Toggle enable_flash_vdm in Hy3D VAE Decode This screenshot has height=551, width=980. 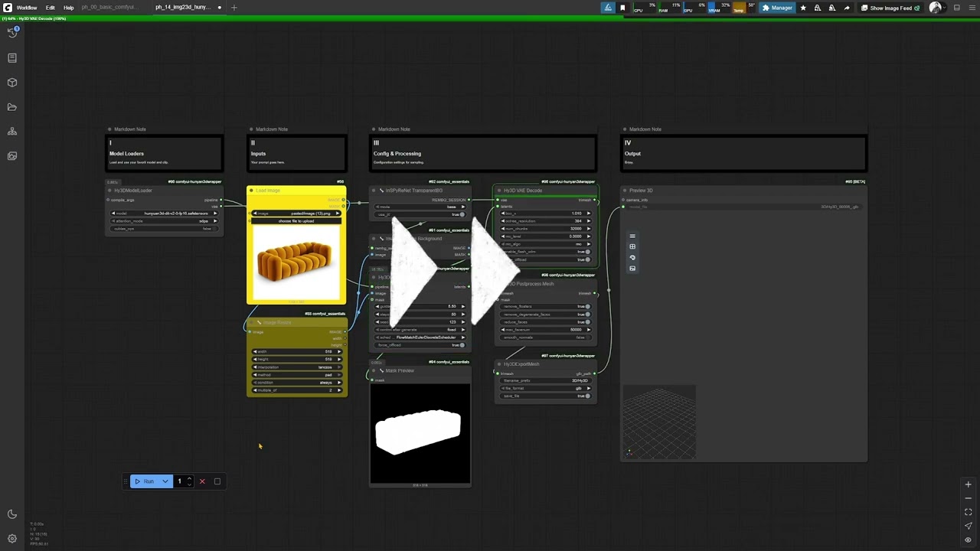pyautogui.click(x=546, y=252)
